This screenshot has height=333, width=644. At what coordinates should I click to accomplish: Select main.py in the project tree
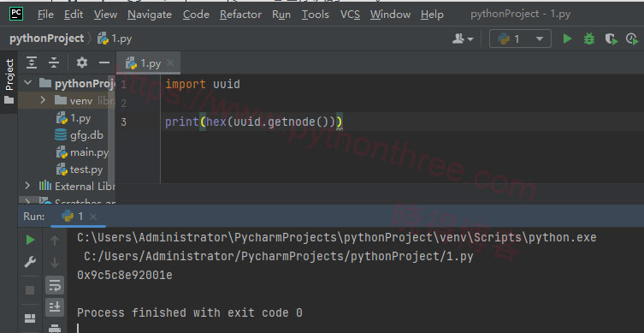tap(82, 152)
